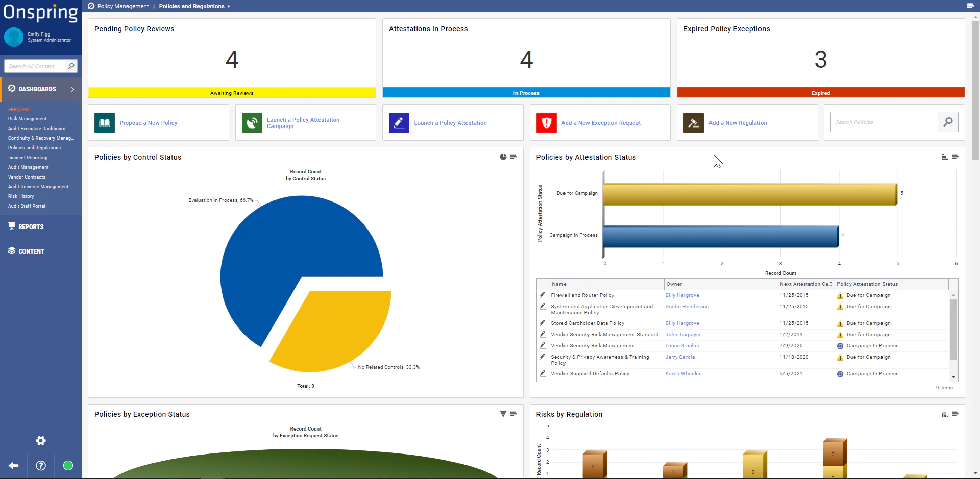Click the edit pencil for Stored Cardholder Data Policy
Screen dimensions: 980x479
point(543,323)
